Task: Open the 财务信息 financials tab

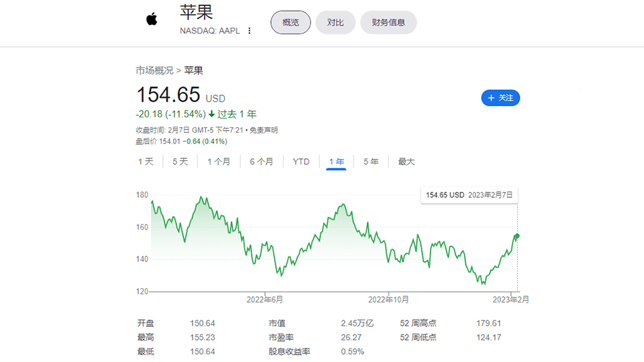Action: 388,23
